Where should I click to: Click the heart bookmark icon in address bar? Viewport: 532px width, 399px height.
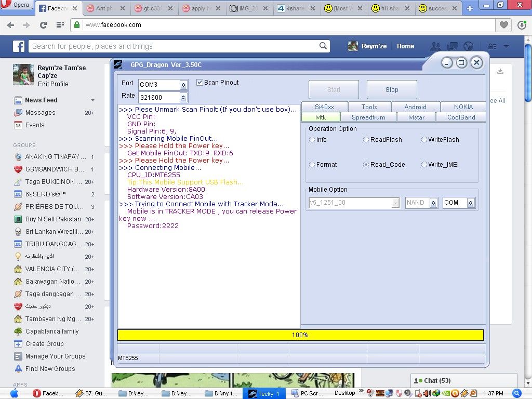click(503, 25)
